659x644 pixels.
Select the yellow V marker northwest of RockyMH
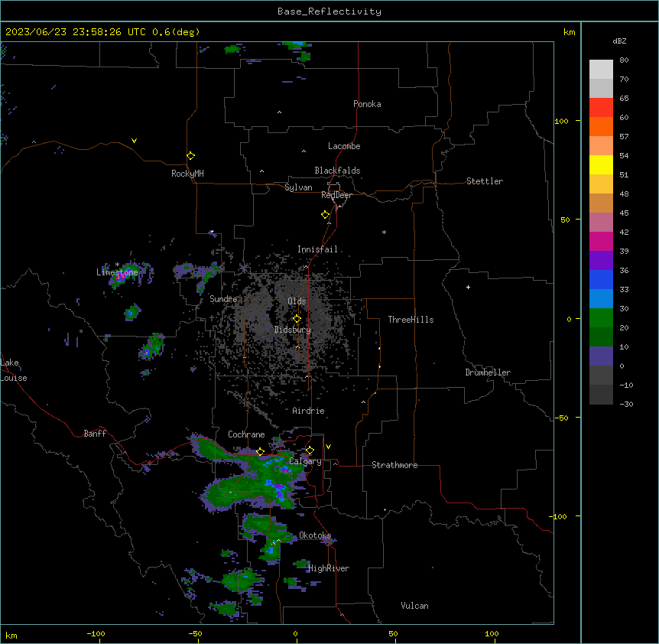(134, 141)
